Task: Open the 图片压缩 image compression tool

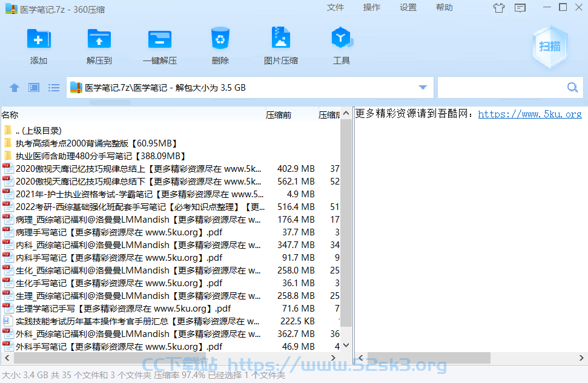Action: [x=281, y=38]
